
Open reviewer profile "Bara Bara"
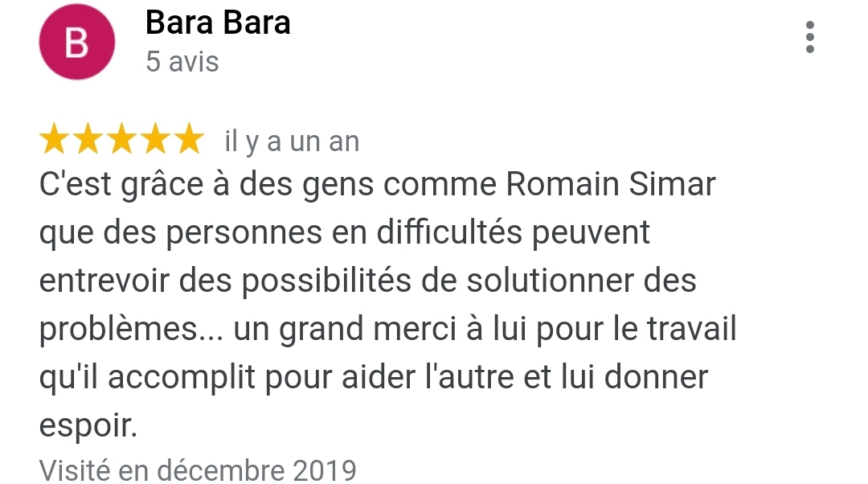coord(218,23)
